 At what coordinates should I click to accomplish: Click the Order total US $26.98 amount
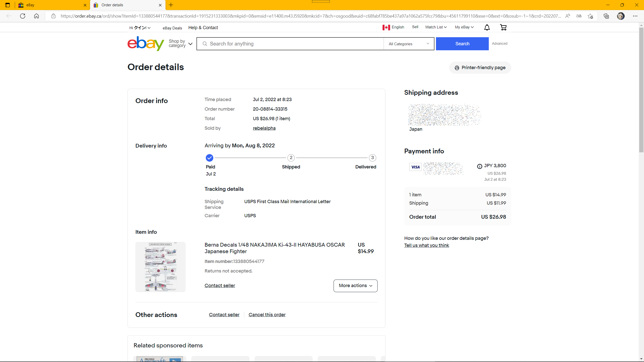point(494,217)
